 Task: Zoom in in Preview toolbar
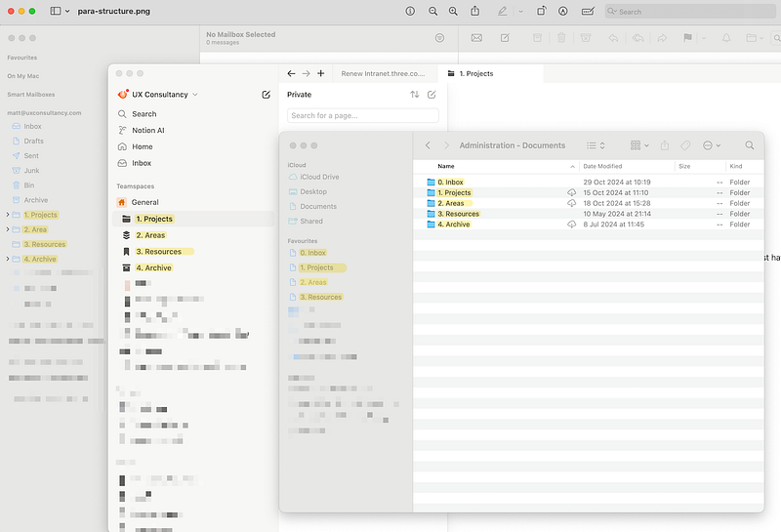click(x=453, y=11)
